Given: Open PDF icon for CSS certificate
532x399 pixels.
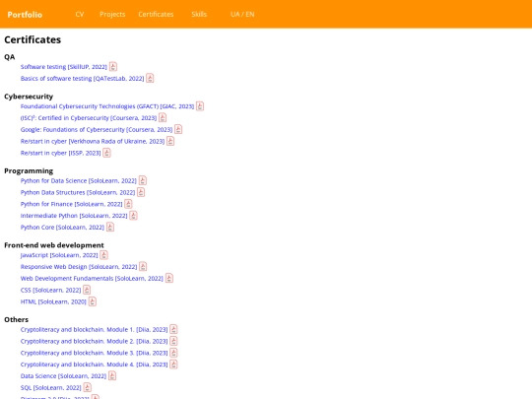Looking at the screenshot, I should click(x=87, y=290).
